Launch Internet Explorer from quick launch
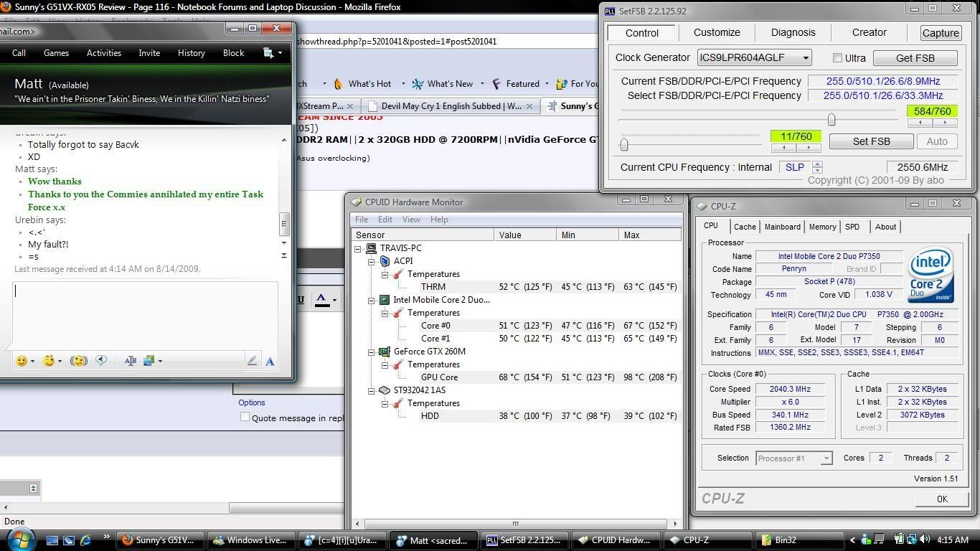This screenshot has height=551, width=980. click(86, 540)
